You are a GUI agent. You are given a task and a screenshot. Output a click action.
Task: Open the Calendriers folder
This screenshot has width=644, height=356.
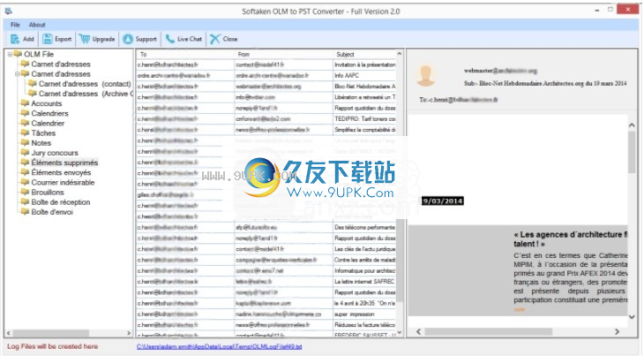click(x=49, y=113)
